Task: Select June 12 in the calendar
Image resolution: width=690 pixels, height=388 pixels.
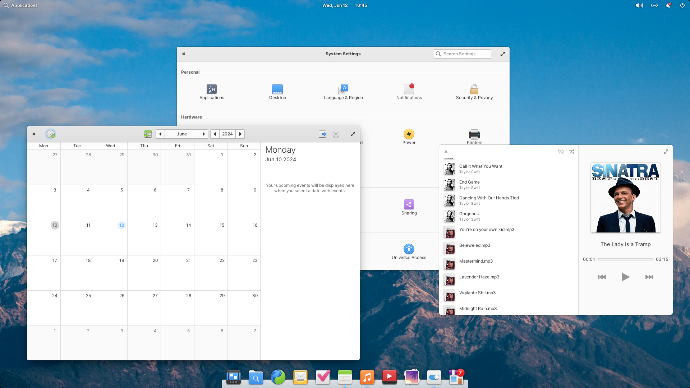Action: coord(121,225)
